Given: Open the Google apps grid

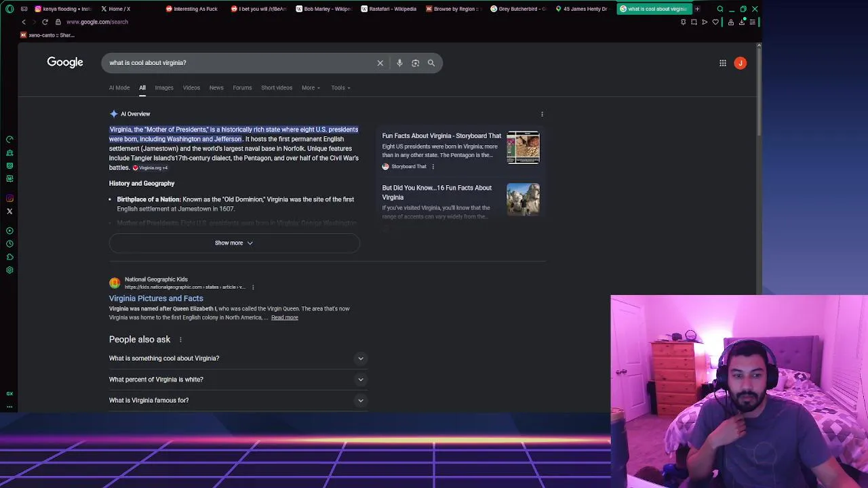Looking at the screenshot, I should point(723,63).
